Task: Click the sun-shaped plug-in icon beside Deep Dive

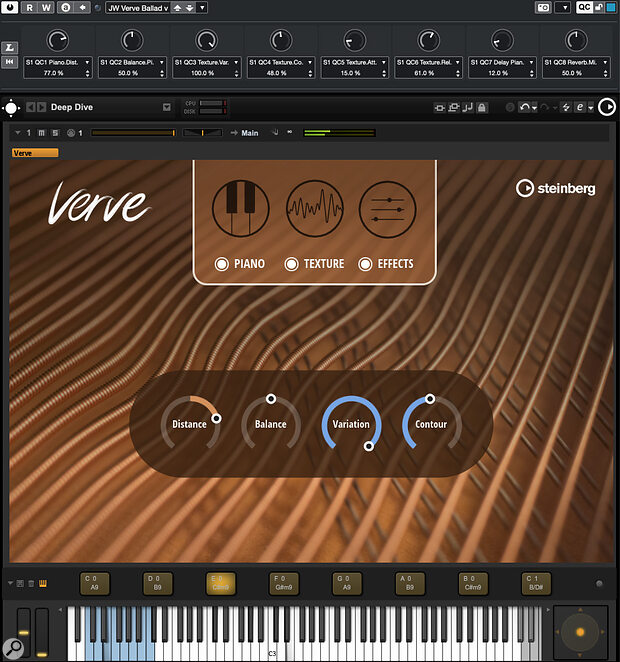Action: click(11, 108)
